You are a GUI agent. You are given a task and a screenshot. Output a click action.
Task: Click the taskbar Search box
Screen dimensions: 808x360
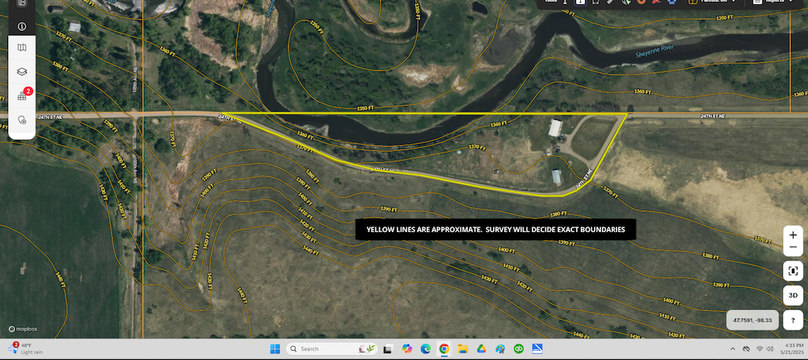[x=332, y=349]
